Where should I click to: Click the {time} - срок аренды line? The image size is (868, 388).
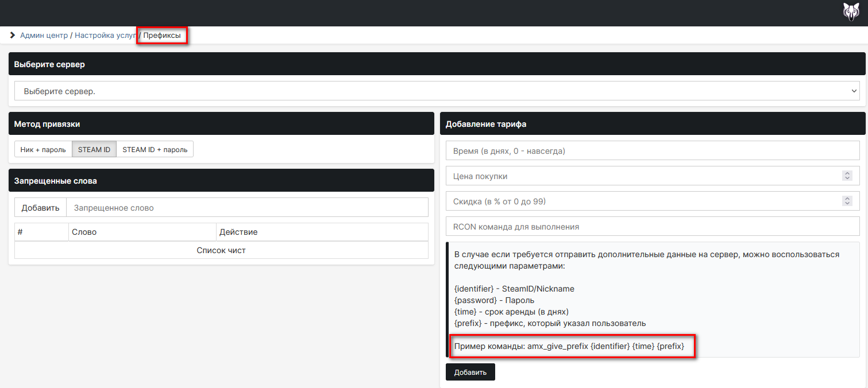(x=511, y=312)
